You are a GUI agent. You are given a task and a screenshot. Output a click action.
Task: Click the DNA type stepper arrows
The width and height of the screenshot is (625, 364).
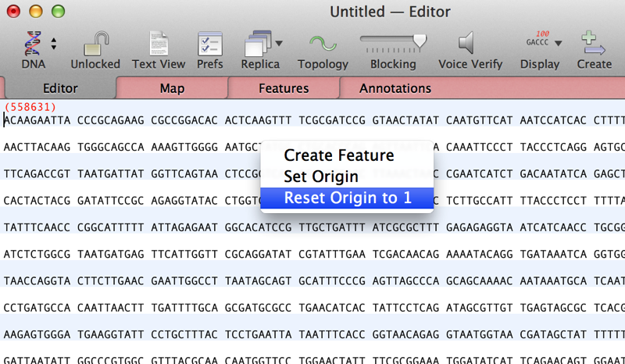click(54, 44)
